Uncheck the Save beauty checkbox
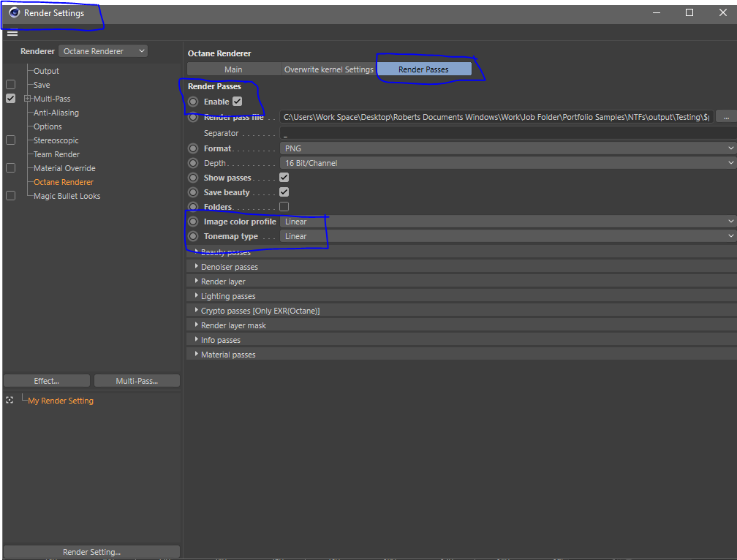The height and width of the screenshot is (560, 737). [x=284, y=192]
